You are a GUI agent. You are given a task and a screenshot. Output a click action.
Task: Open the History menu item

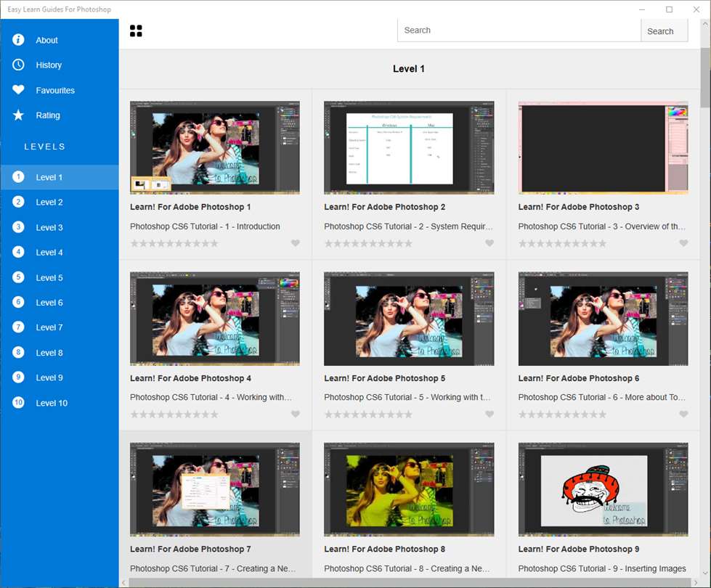coord(60,65)
